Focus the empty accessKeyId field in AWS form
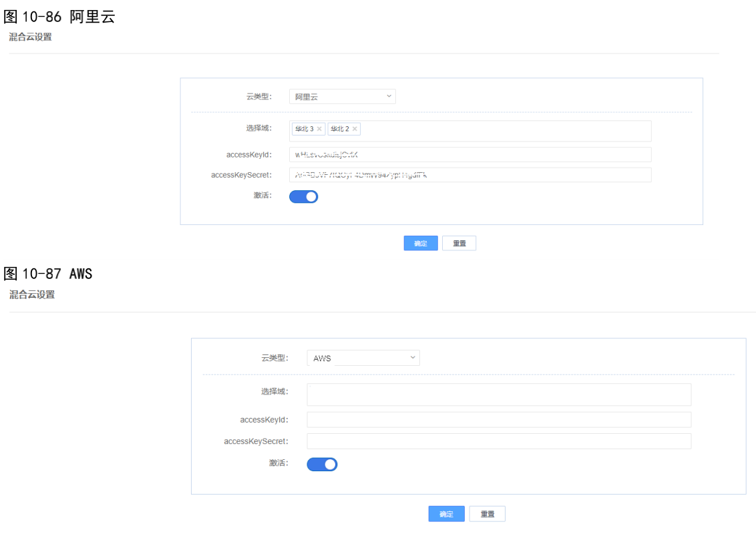 point(499,420)
